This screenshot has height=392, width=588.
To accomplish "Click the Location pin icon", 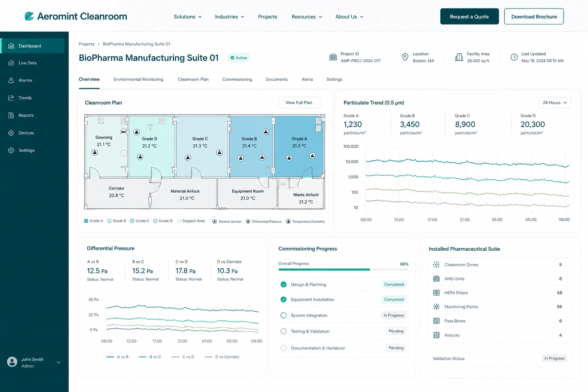I will (405, 57).
